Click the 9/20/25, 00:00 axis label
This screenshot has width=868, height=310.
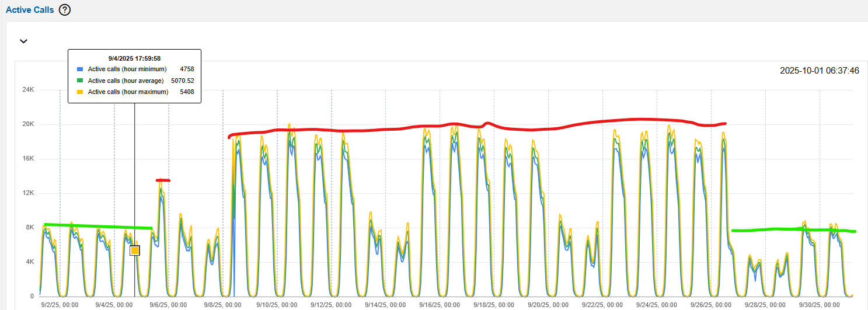coord(548,305)
